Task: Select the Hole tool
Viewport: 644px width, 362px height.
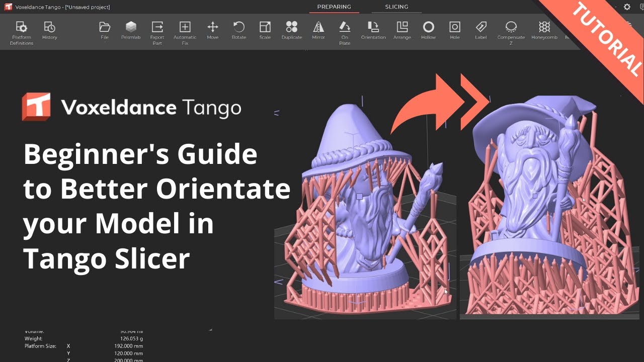Action: [455, 30]
